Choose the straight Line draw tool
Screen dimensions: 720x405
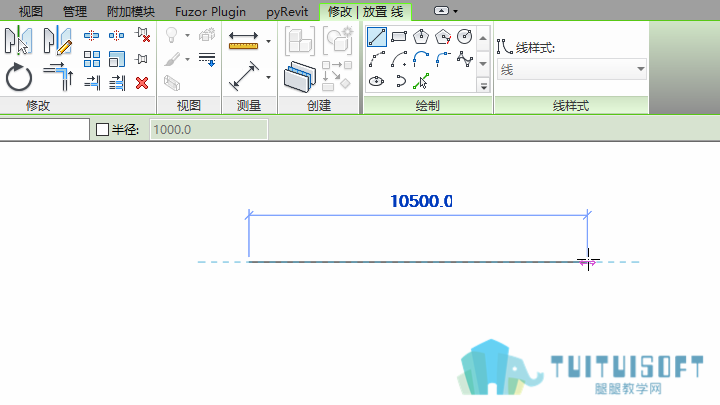(377, 36)
